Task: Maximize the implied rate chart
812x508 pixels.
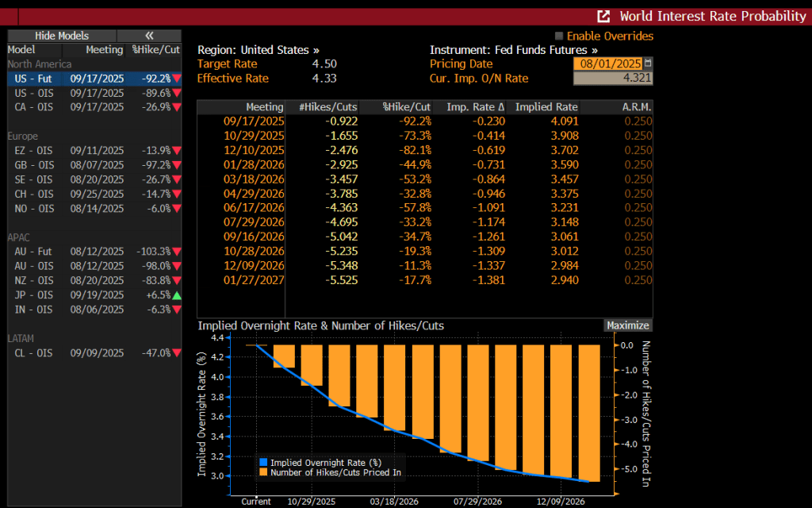Action: 627,325
